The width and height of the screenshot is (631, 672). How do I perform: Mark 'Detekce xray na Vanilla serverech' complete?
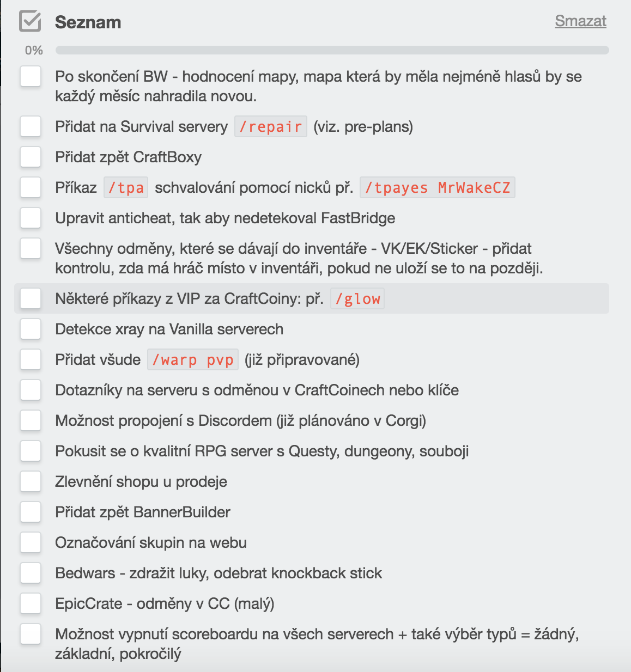pos(31,329)
